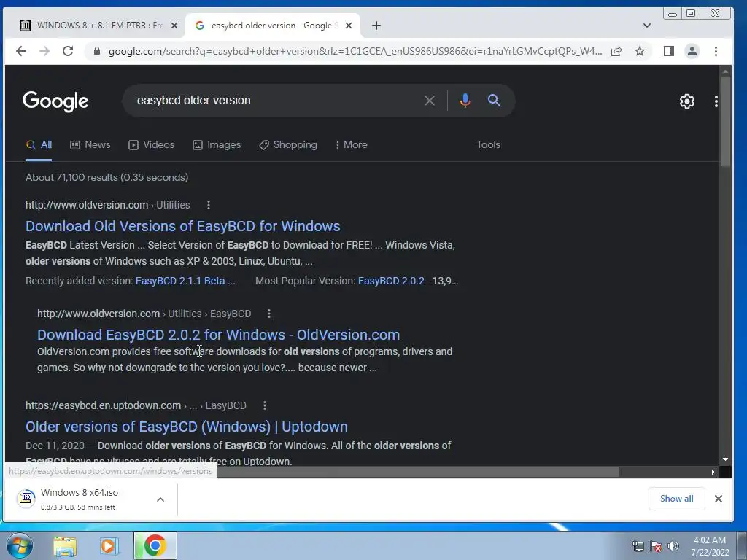747x560 pixels.
Task: Open the Windows Start orb
Action: [20, 546]
